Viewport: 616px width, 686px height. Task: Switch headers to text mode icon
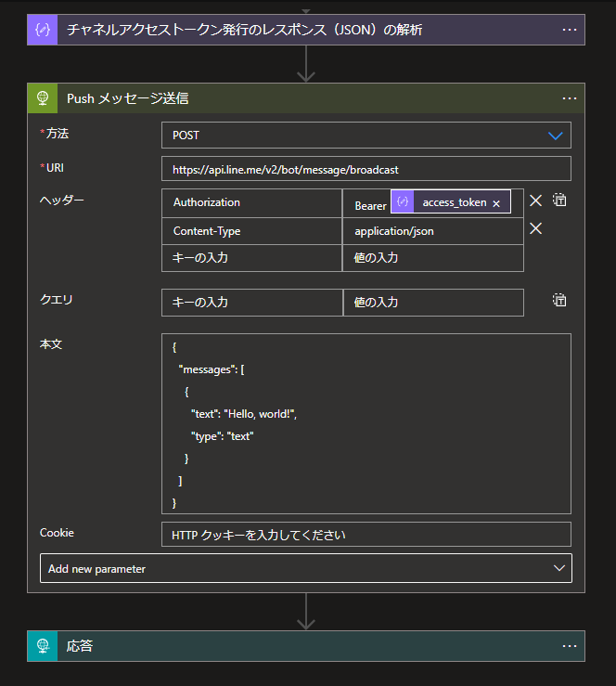559,200
